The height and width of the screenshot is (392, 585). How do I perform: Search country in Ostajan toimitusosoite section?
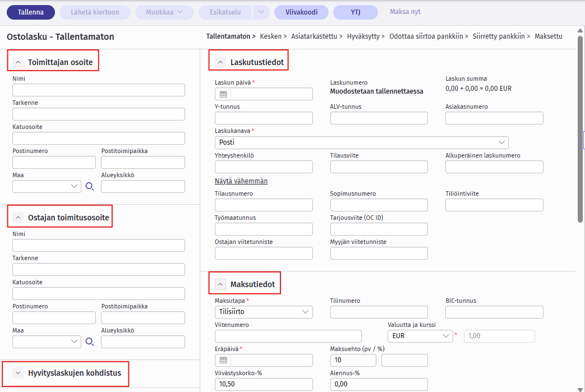[90, 342]
